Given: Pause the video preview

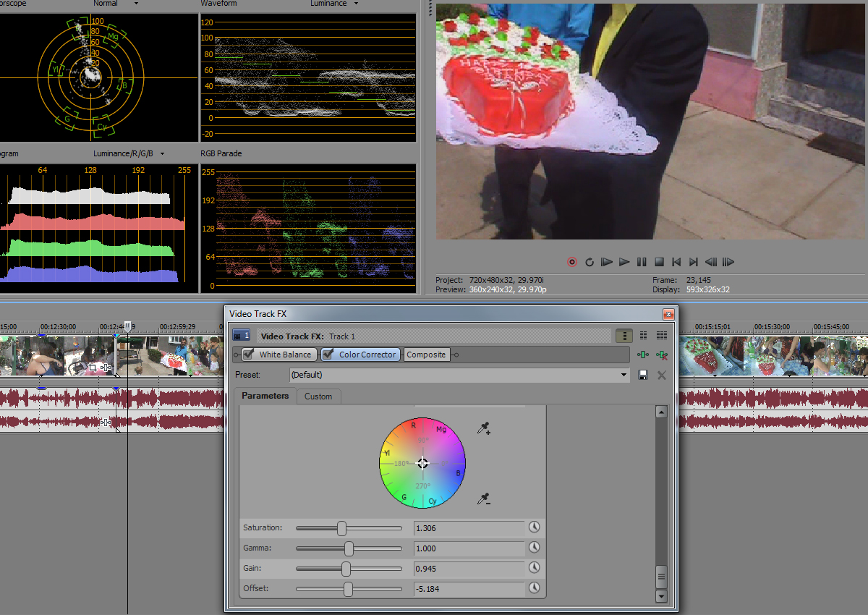Looking at the screenshot, I should click(642, 262).
